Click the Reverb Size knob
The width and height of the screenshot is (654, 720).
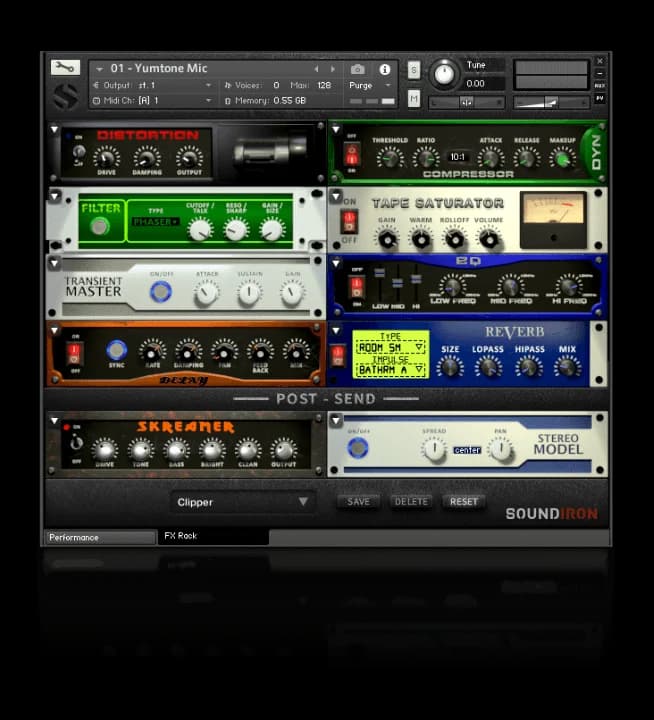coord(450,368)
